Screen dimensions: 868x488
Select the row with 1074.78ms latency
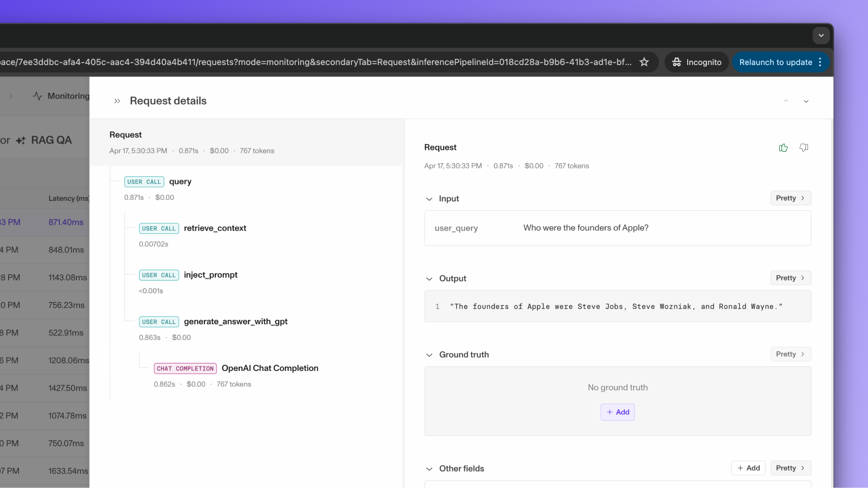click(45, 416)
